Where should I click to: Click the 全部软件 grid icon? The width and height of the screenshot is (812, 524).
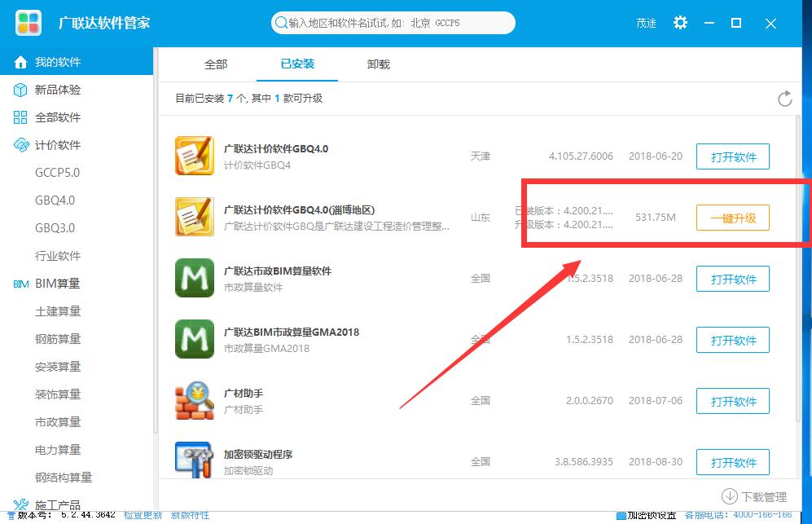pyautogui.click(x=20, y=117)
